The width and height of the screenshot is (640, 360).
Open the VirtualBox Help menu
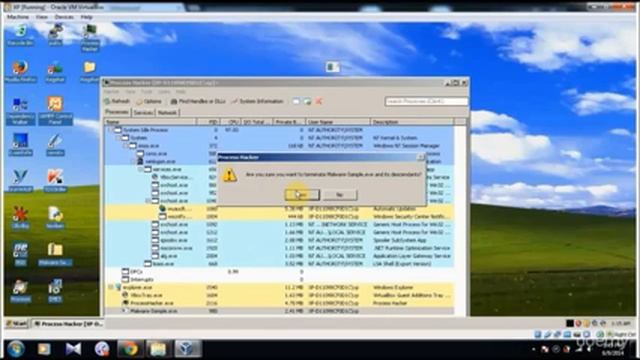tap(86, 17)
